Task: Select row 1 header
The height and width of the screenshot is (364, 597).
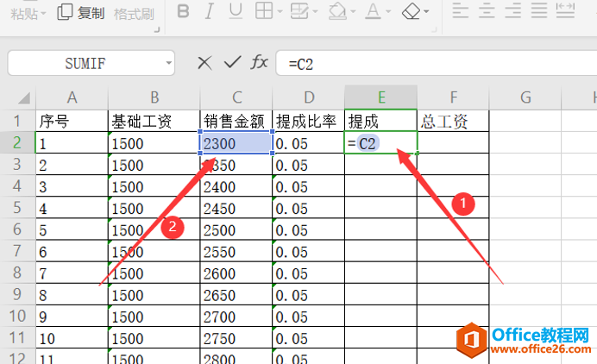Action: 17,121
